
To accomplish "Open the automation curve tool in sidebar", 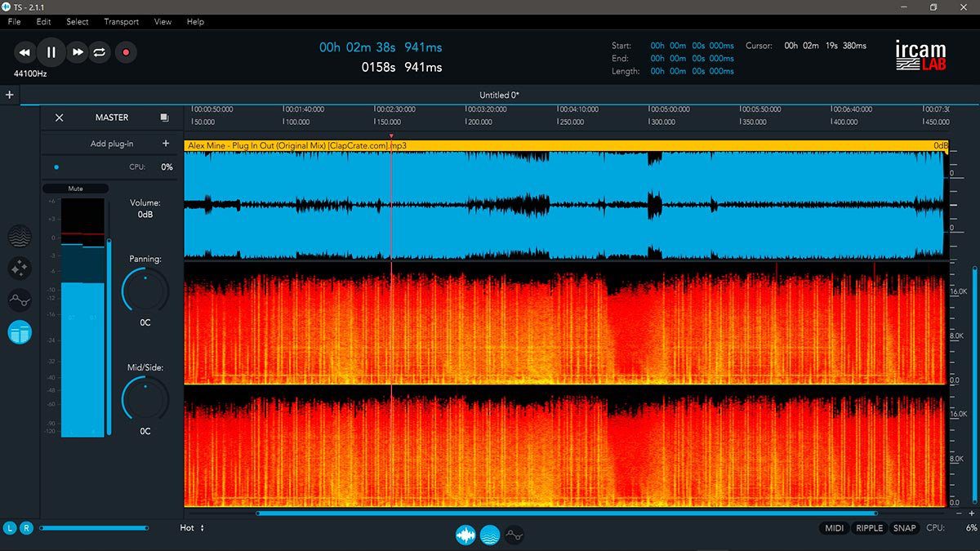I will coord(20,300).
